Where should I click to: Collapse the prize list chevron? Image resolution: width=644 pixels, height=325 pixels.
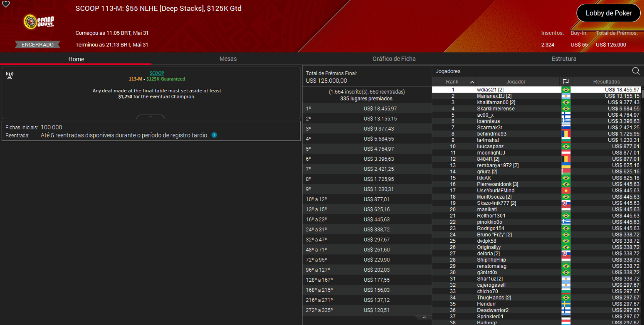click(x=424, y=318)
